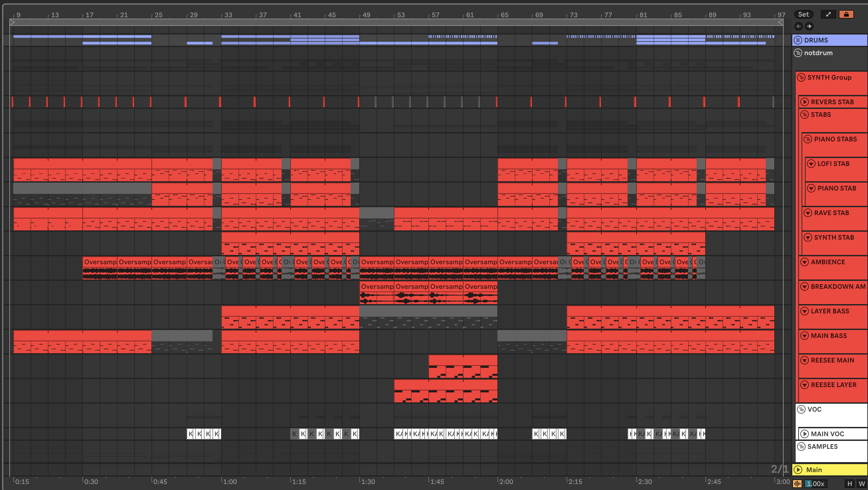
Task: Click the BREAKDOWN AM track fold icon
Action: tap(804, 286)
